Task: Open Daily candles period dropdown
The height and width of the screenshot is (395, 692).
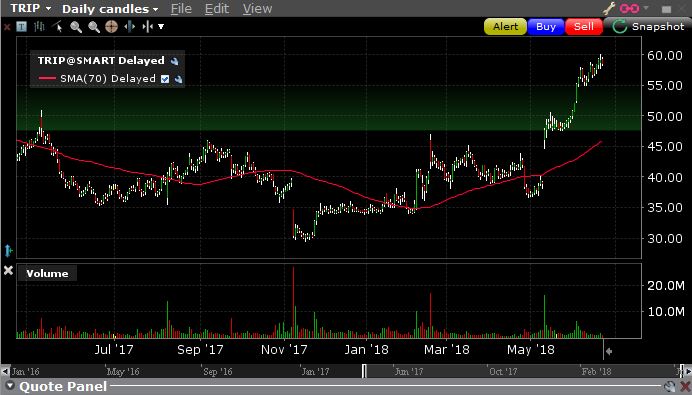Action: (155, 9)
